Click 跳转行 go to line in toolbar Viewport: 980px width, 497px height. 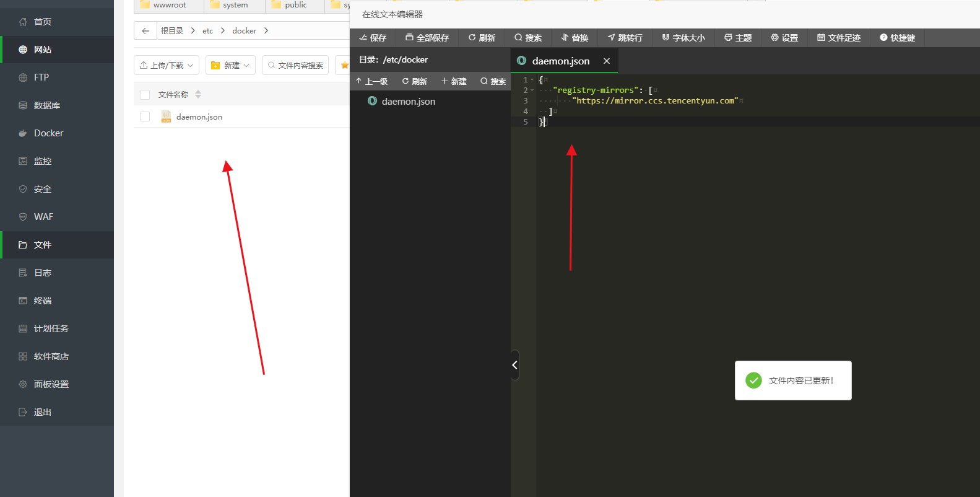625,38
